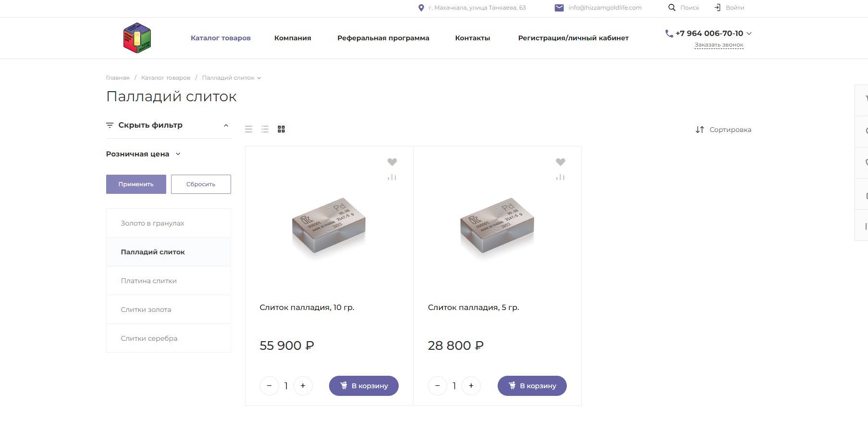Favorite the 5 gr palladium bar
This screenshot has height=429, width=868.
click(560, 162)
